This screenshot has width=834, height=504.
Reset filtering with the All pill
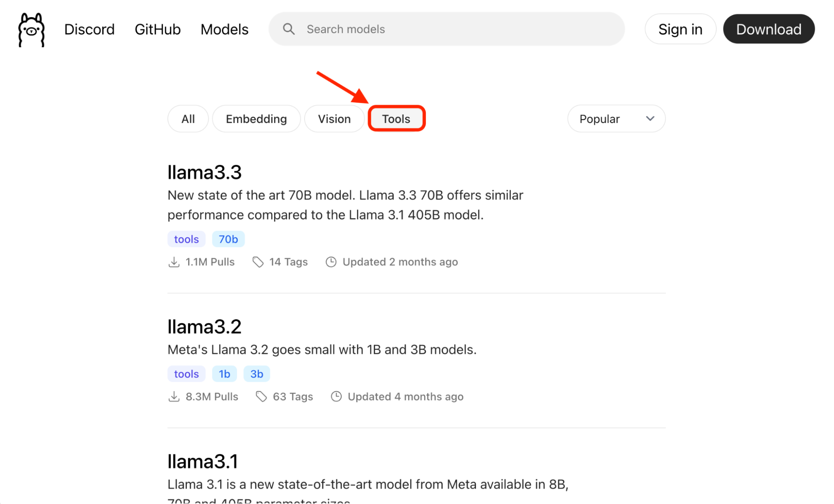pos(188,118)
